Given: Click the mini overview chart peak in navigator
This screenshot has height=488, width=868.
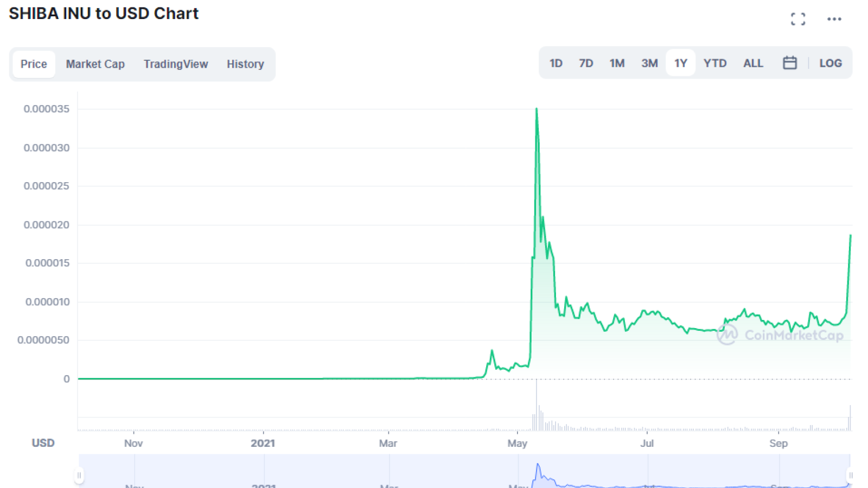Looking at the screenshot, I should pos(538,465).
